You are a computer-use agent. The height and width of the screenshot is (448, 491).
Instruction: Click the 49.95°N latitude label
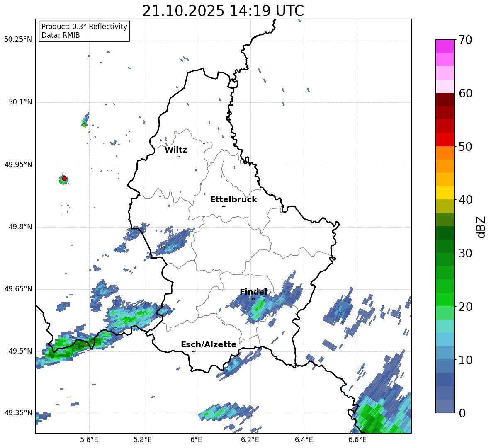pos(18,165)
